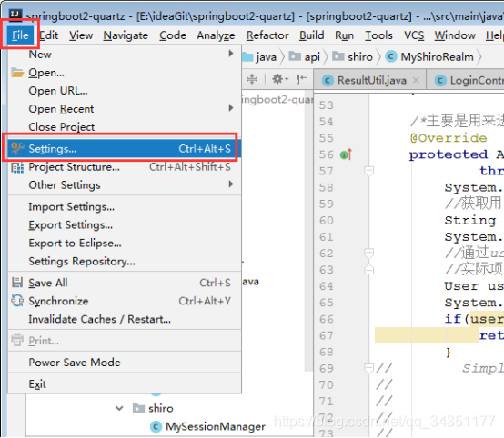Click the scroll-from-source target icon
This screenshot has height=438, width=504.
click(x=252, y=79)
